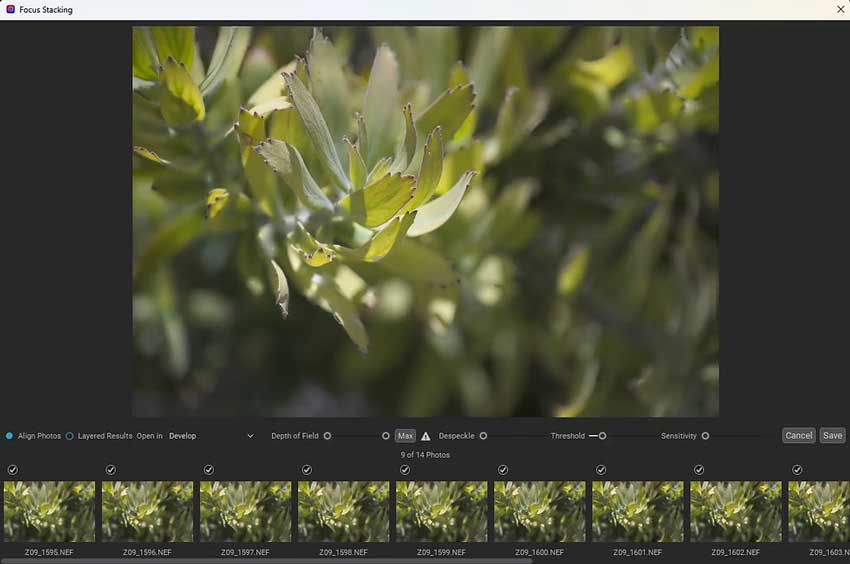
Task: Click the Depth of Field near handle
Action: click(327, 436)
